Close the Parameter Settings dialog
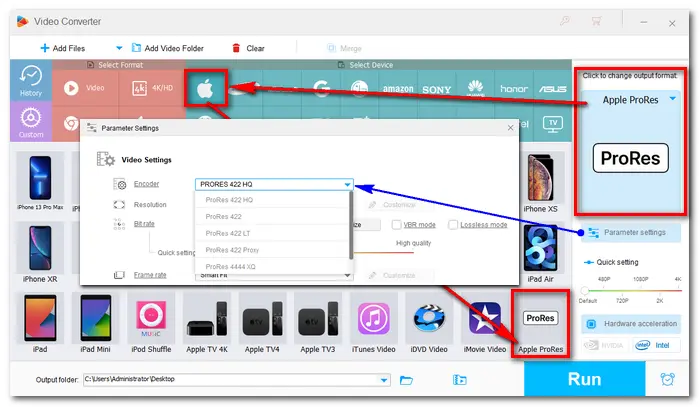Screen dimensions: 700x407 (x=510, y=128)
